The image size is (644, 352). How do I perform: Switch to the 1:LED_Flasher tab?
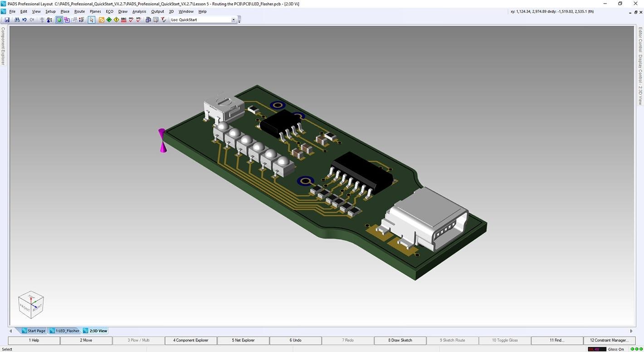[66, 331]
